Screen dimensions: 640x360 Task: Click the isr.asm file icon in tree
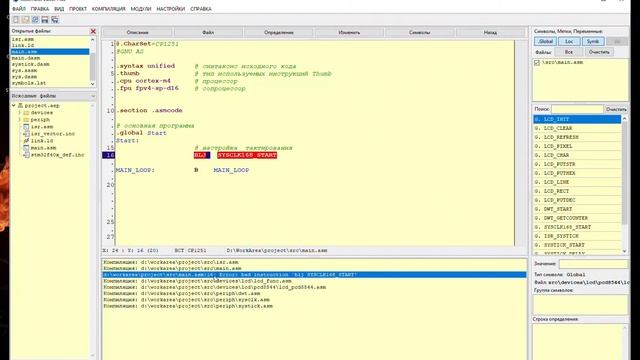26,127
